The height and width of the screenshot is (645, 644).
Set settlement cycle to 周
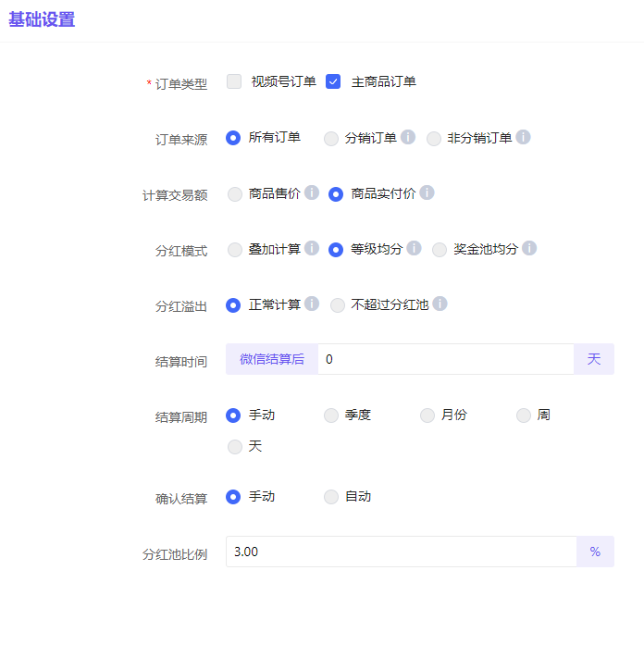coord(524,416)
